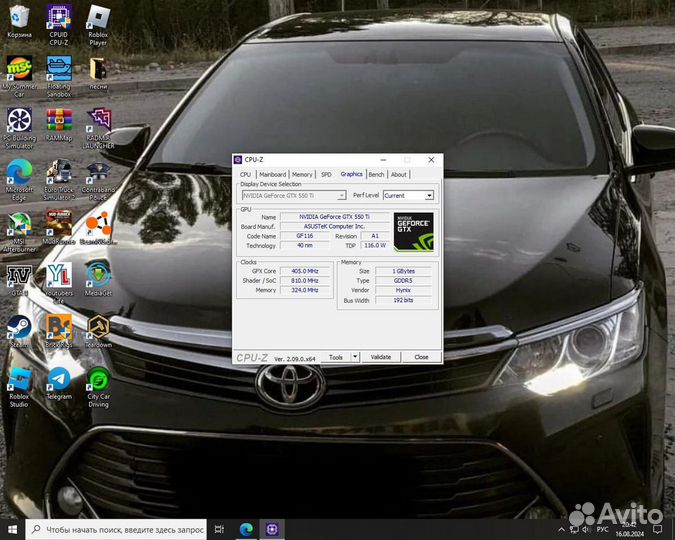Open the MSI Afterburner desktop shortcut
The image size is (675, 540).
pyautogui.click(x=19, y=223)
